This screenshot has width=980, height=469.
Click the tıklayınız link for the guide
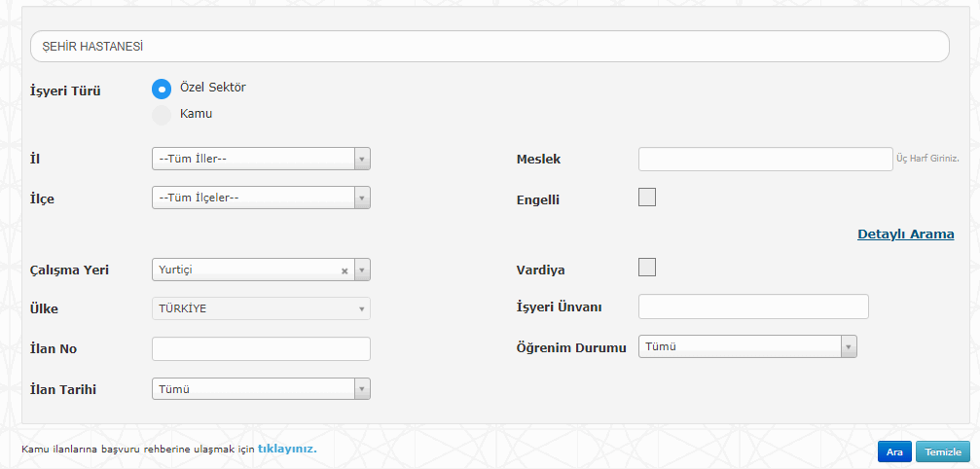point(287,449)
